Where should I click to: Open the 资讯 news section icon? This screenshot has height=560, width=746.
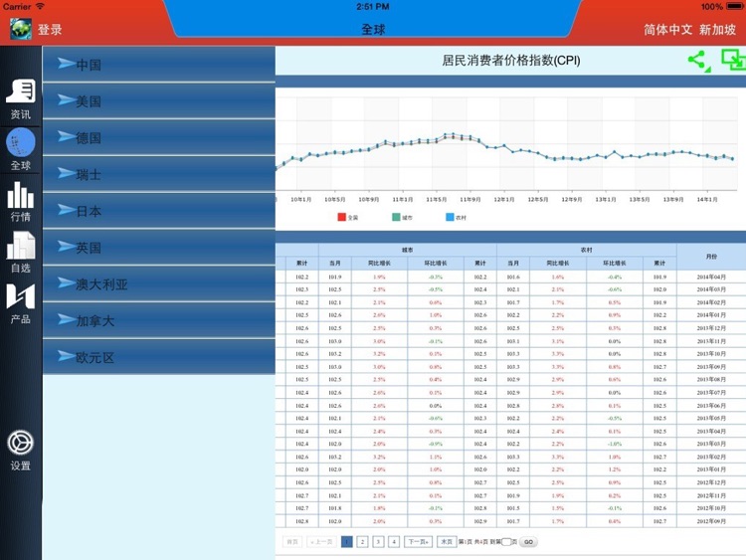pyautogui.click(x=21, y=99)
